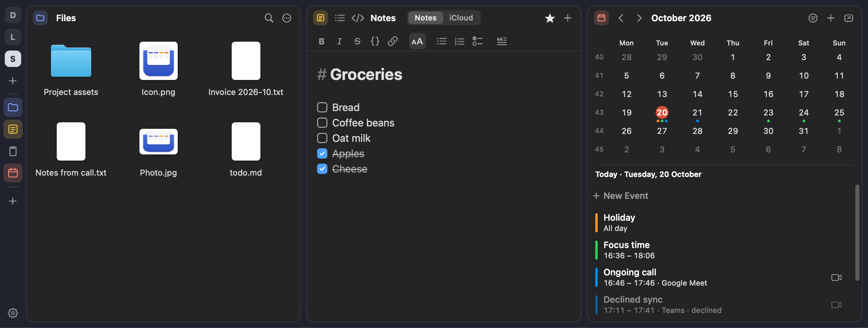Add a new workspace below S

pos(13,81)
